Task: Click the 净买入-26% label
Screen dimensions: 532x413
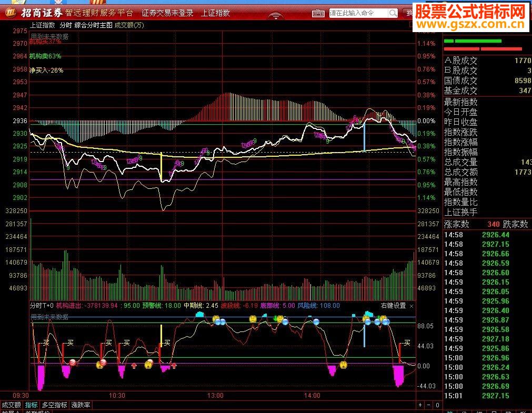Action: [x=46, y=70]
